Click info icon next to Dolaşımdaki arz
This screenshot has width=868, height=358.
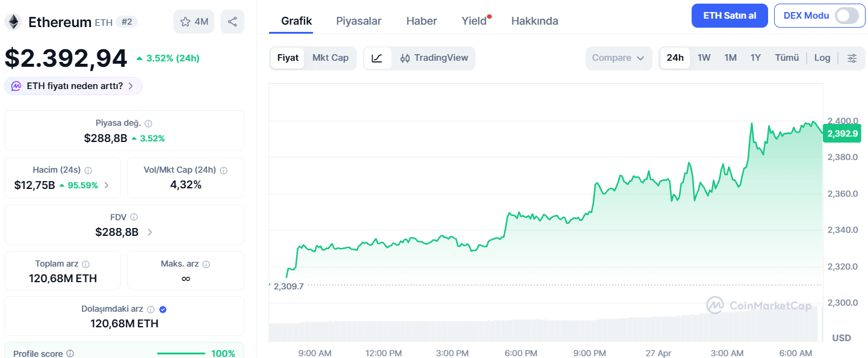click(x=150, y=309)
